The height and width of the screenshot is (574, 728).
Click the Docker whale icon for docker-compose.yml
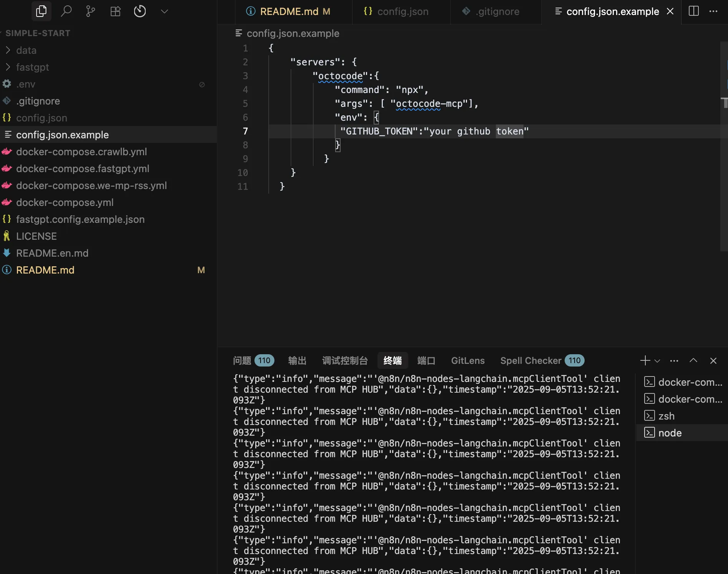click(x=7, y=202)
